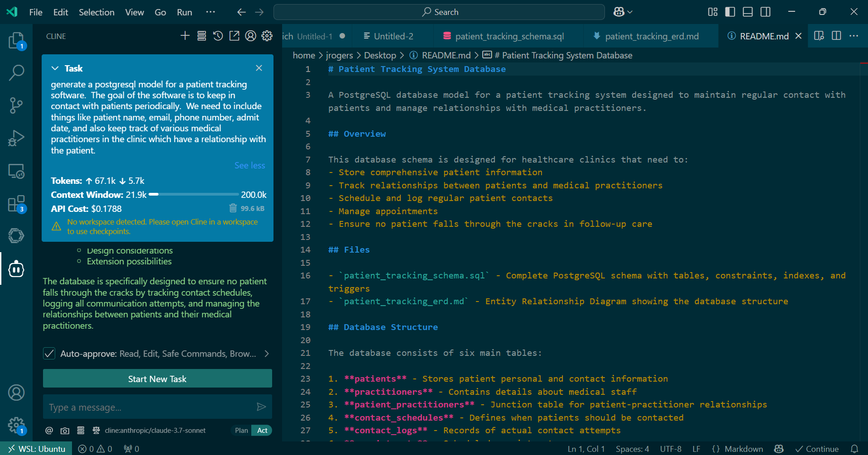Open Extensions view in activity bar
Image resolution: width=868 pixels, height=455 pixels.
click(16, 204)
